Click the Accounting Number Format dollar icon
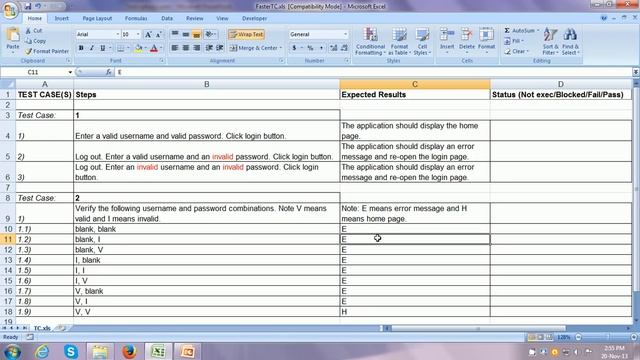640x360 pixels. (294, 48)
